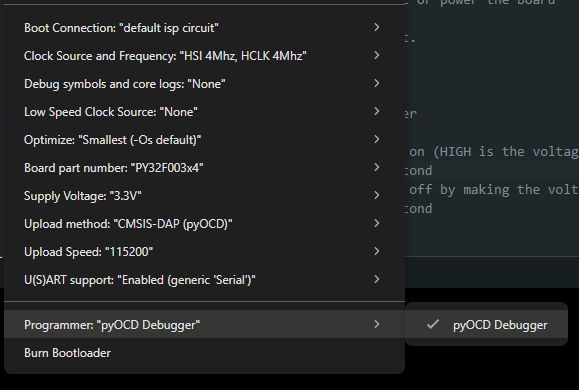Viewport: 579px width, 390px height.
Task: Open Upload method CMSIS-DAP entry
Action: [204, 224]
